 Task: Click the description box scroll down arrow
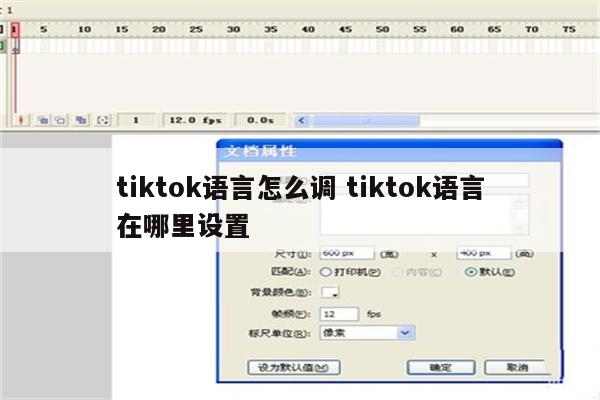point(520,227)
